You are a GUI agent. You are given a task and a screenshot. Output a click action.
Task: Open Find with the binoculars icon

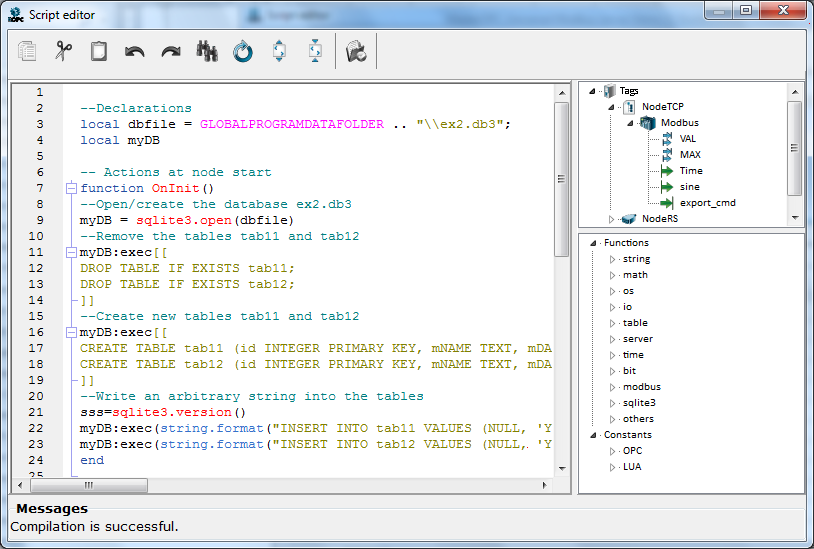point(207,51)
